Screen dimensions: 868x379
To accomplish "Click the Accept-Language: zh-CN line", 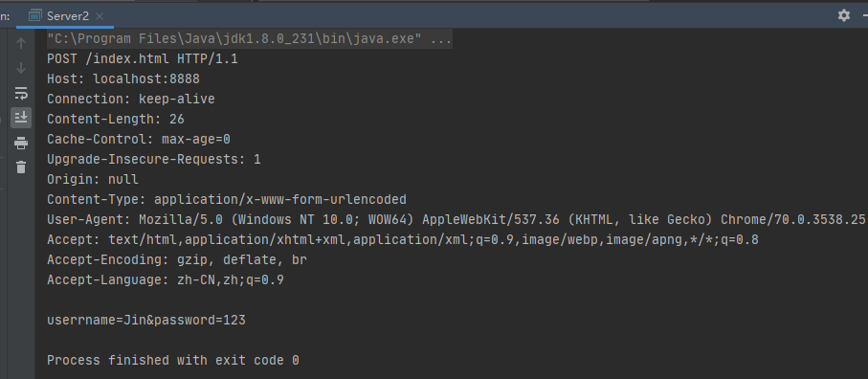I will 165,280.
